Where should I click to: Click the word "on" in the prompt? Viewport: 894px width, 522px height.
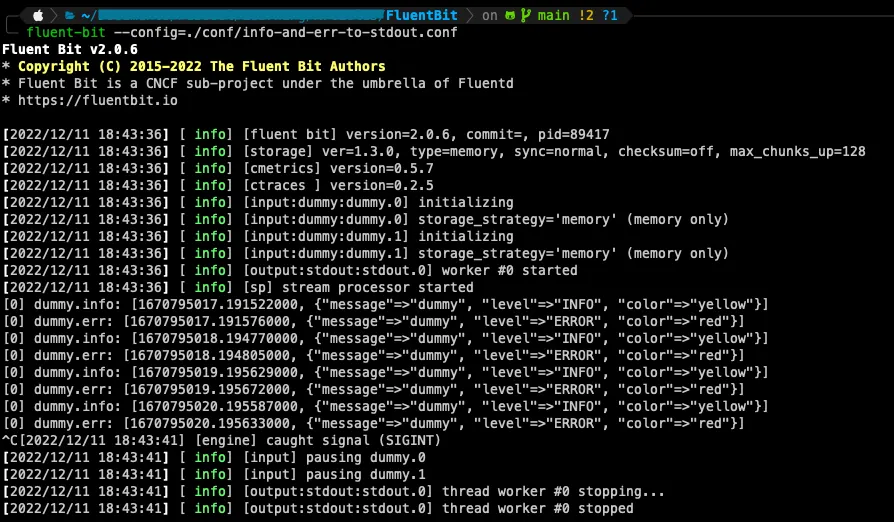[490, 15]
